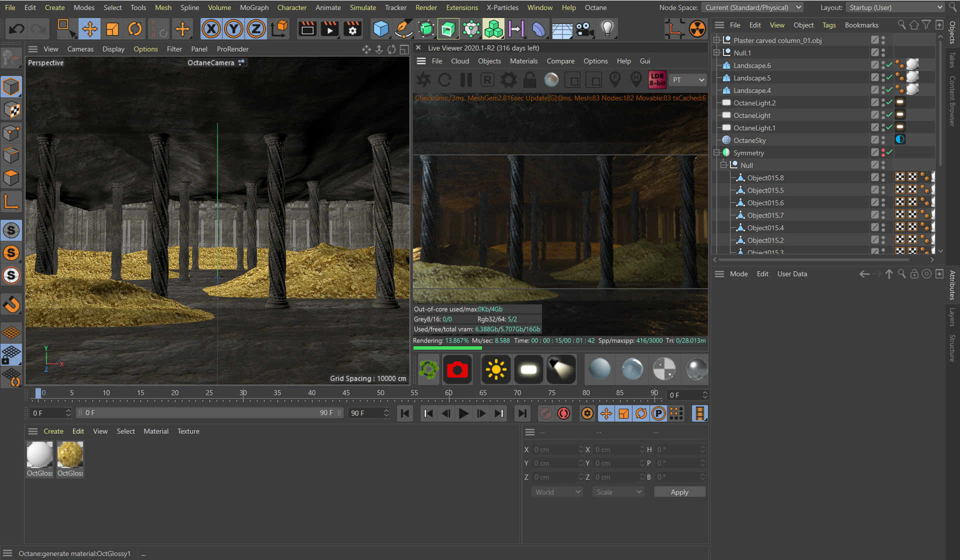This screenshot has height=560, width=960.
Task: Open the PT kernel dropdown
Action: click(x=688, y=80)
